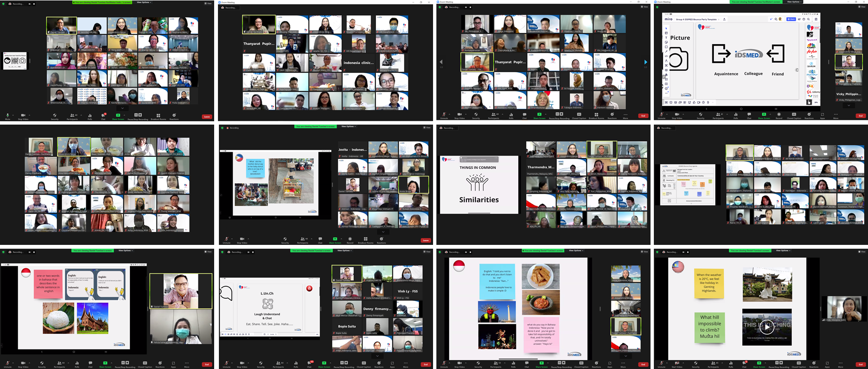868x369 pixels.
Task: Select the 'Tharmendra_M...' participant tile
Action: pos(541,167)
